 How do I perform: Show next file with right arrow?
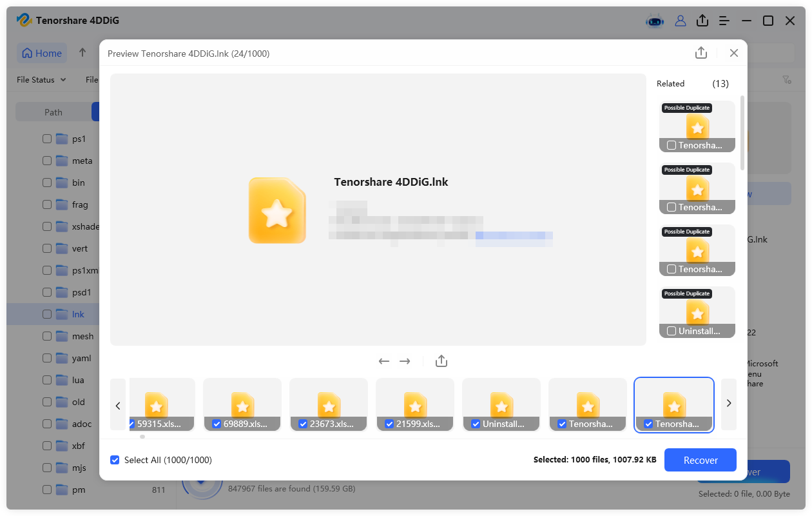[405, 361]
